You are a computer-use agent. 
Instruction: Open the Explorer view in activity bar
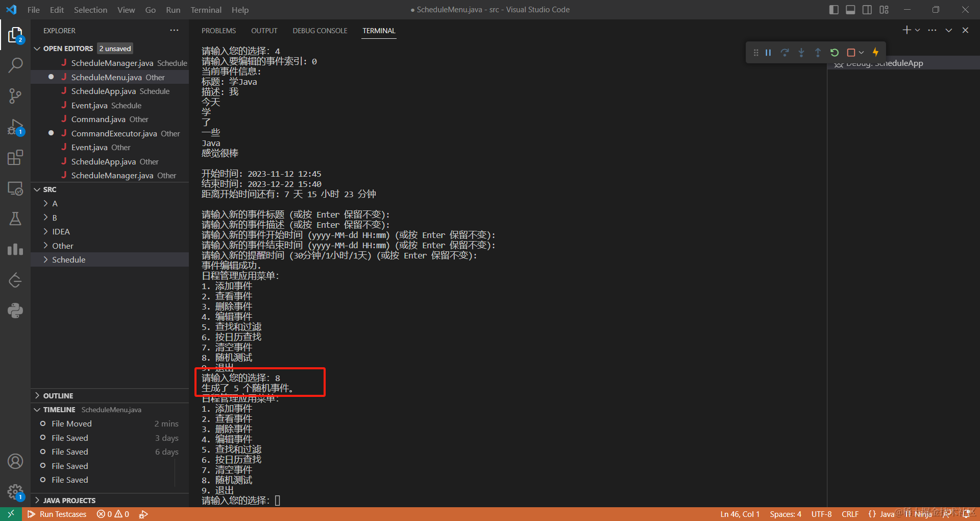click(x=15, y=35)
